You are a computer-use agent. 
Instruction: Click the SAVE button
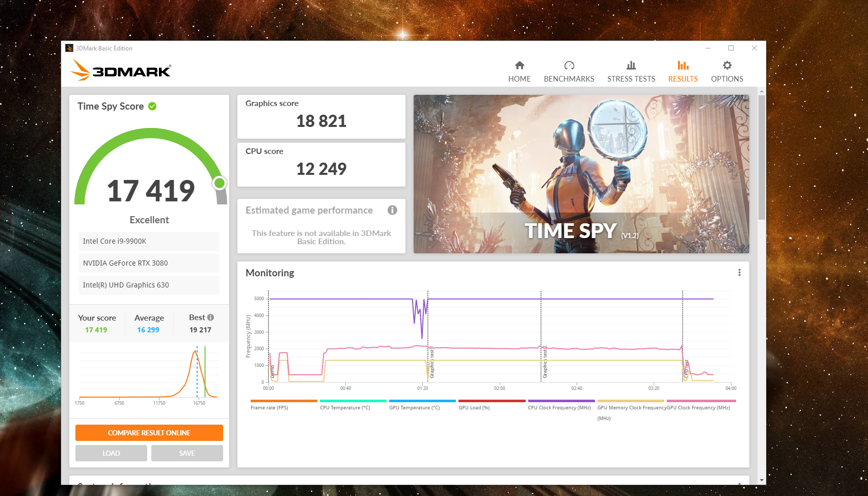187,453
